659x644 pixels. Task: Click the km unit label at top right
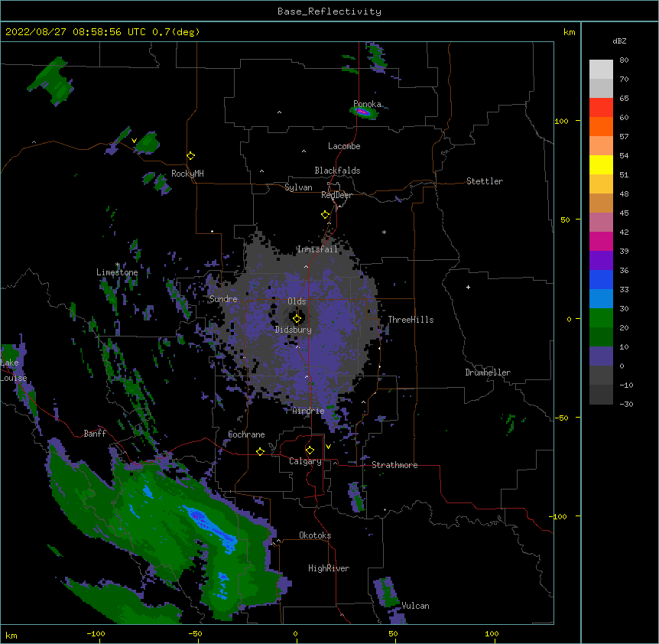coord(570,32)
